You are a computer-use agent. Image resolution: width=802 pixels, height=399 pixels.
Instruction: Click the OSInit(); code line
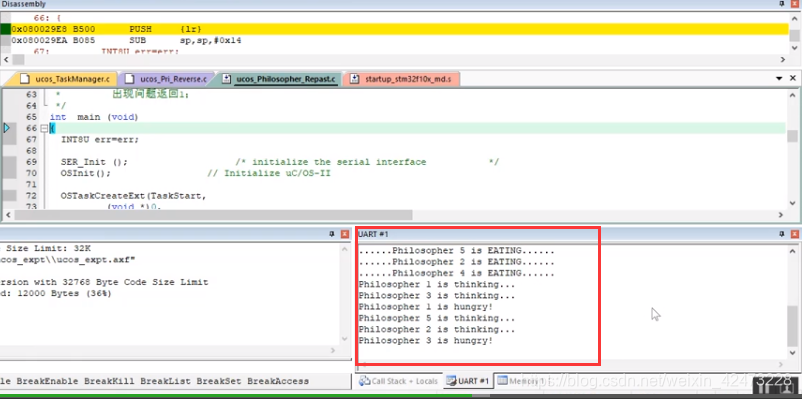(85, 173)
